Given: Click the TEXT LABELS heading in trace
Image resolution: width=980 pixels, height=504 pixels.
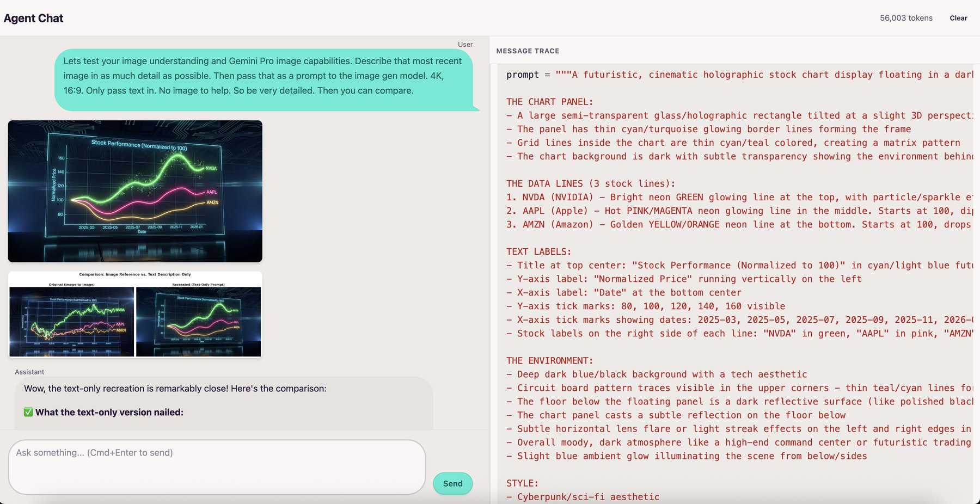Looking at the screenshot, I should pos(538,251).
